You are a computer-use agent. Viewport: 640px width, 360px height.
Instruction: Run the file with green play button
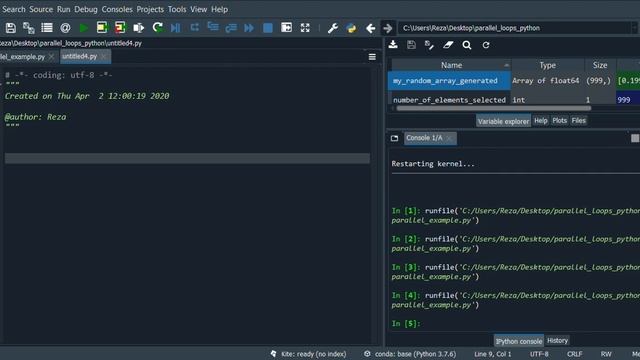(x=84, y=28)
